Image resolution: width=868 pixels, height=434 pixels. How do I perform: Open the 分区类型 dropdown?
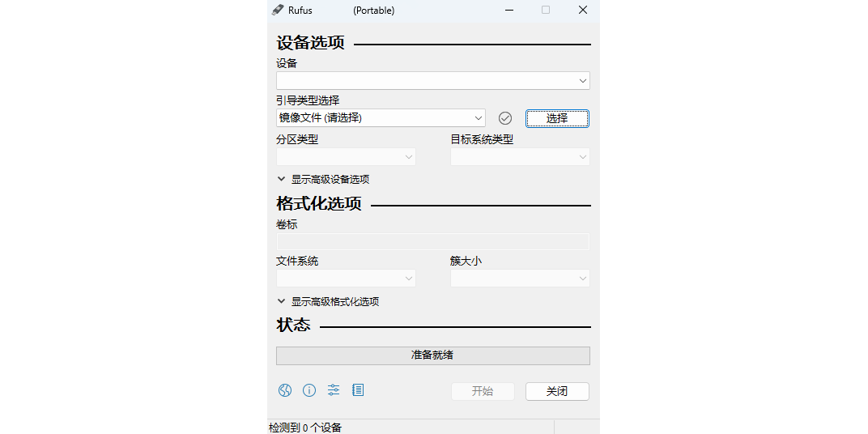[346, 156]
